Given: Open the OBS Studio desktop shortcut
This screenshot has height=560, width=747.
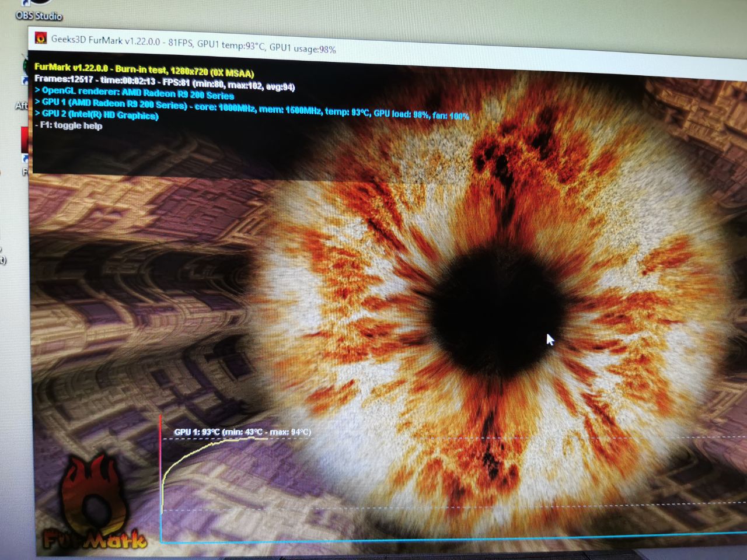Looking at the screenshot, I should (x=39, y=11).
